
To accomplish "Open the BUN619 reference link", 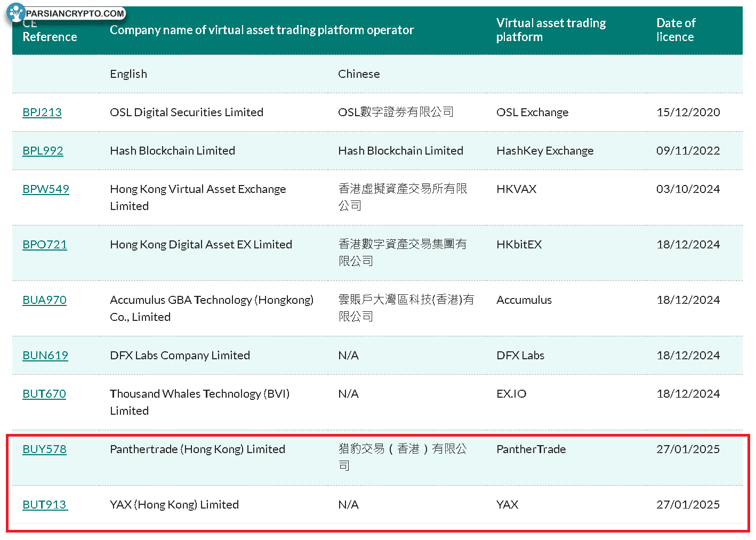I will (45, 356).
